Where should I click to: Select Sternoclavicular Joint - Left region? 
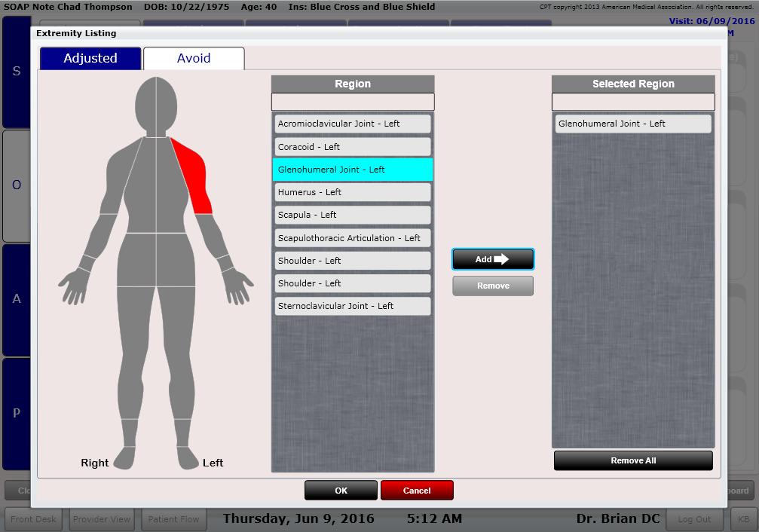(x=352, y=306)
